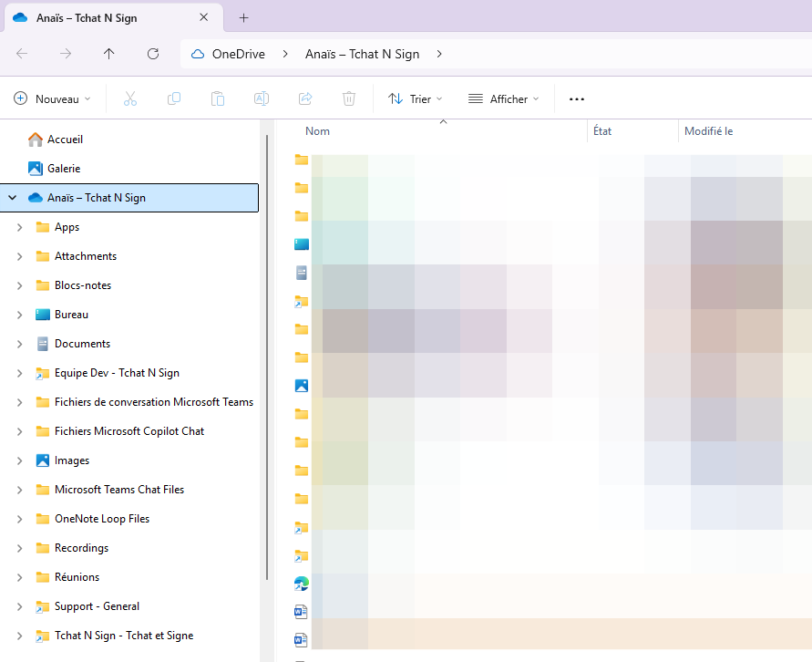The height and width of the screenshot is (662, 812).
Task: Sort by the État column header
Action: coord(602,131)
